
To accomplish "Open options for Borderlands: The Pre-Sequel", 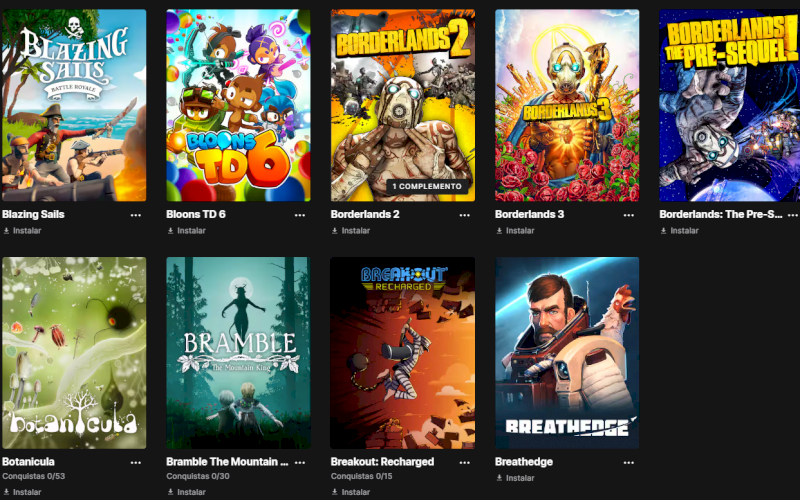I will [792, 215].
